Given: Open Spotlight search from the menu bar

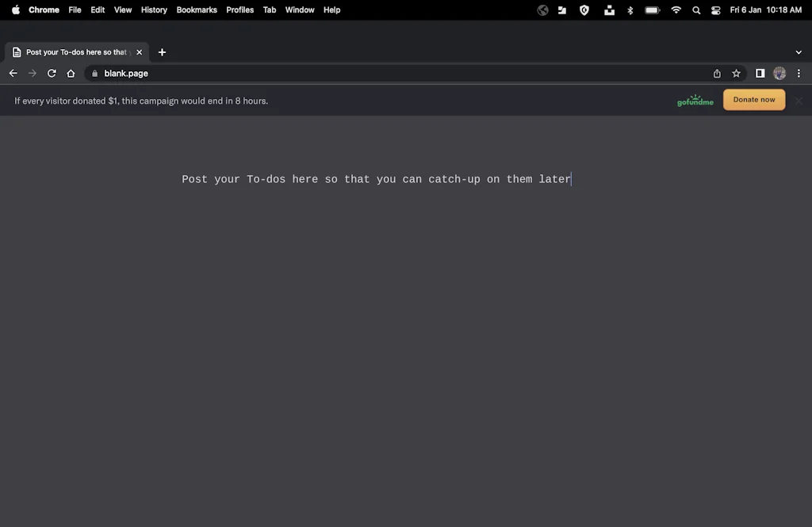Looking at the screenshot, I should 696,10.
